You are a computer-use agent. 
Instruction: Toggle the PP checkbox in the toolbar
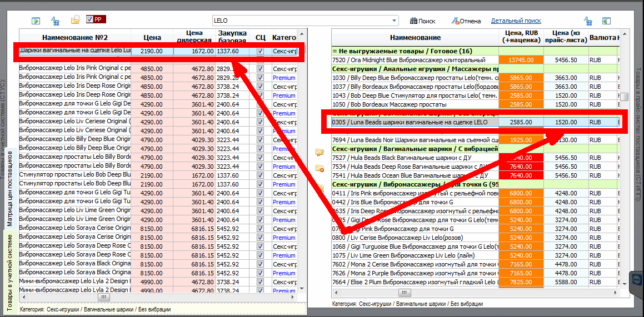point(89,19)
